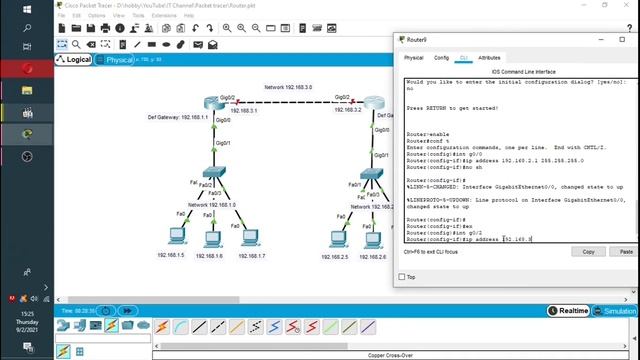The image size is (640, 360).
Task: Add a Complex PDU with open envelope
Action: click(213, 44)
